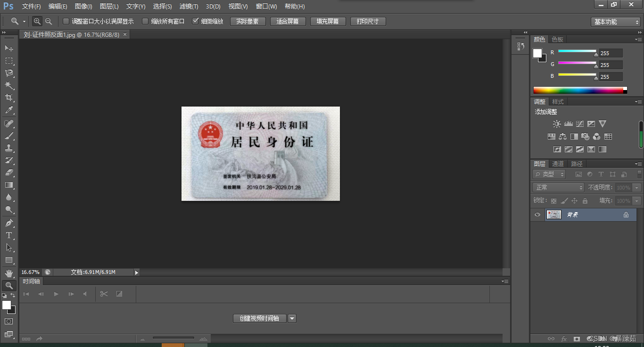Click the 填充屏幕 button
The image size is (644, 347).
328,22
